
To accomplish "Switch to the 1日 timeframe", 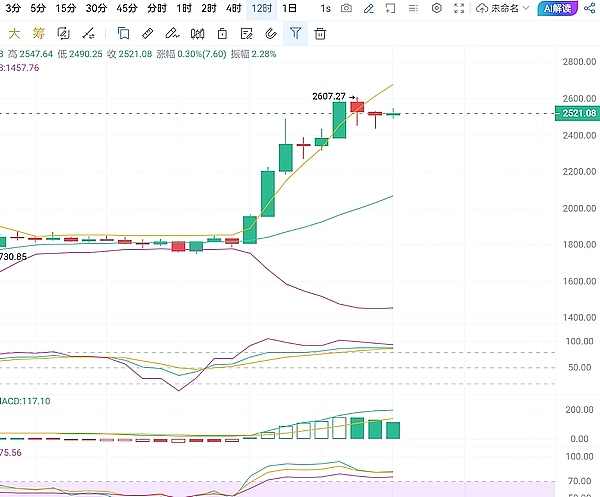I will coord(289,8).
